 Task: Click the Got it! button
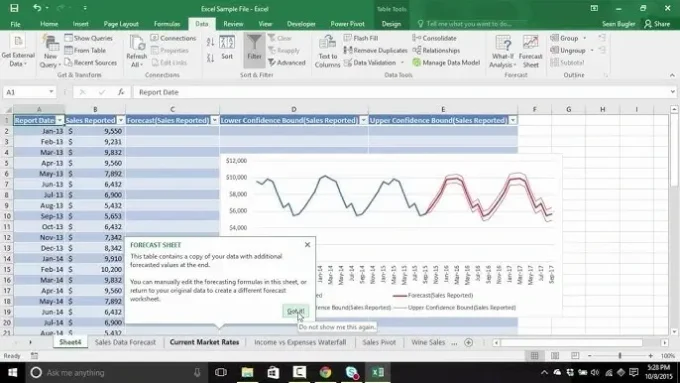296,311
